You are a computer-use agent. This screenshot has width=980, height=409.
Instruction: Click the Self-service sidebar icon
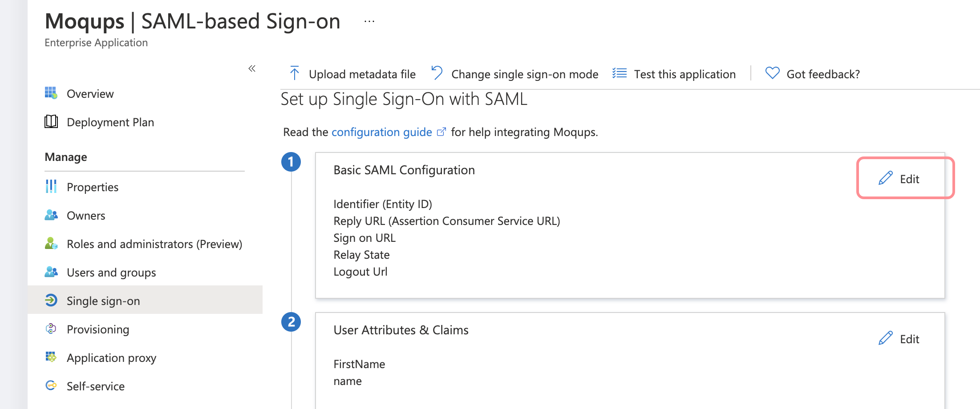click(51, 386)
